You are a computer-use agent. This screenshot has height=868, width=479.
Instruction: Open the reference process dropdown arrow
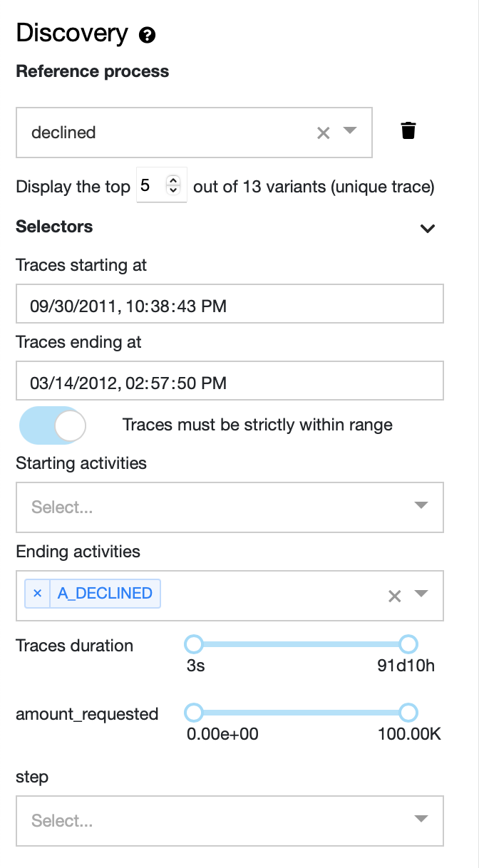click(349, 131)
